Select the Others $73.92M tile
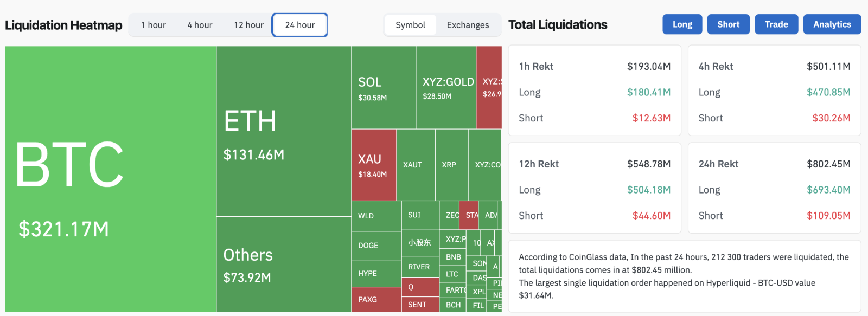The height and width of the screenshot is (316, 868). [284, 265]
